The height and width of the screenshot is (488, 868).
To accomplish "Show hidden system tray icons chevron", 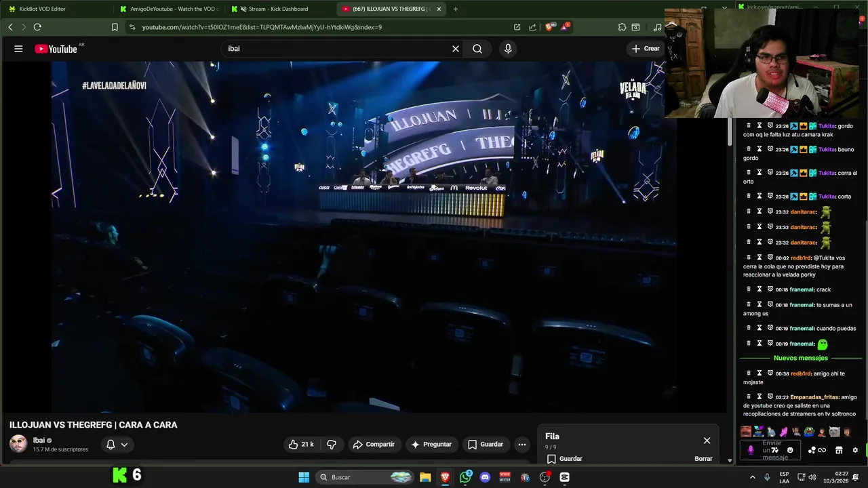I will pos(753,477).
